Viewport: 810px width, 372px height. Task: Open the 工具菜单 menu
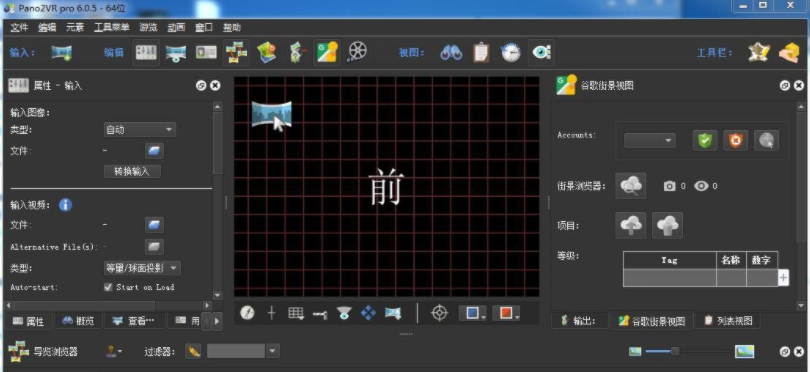tap(112, 27)
